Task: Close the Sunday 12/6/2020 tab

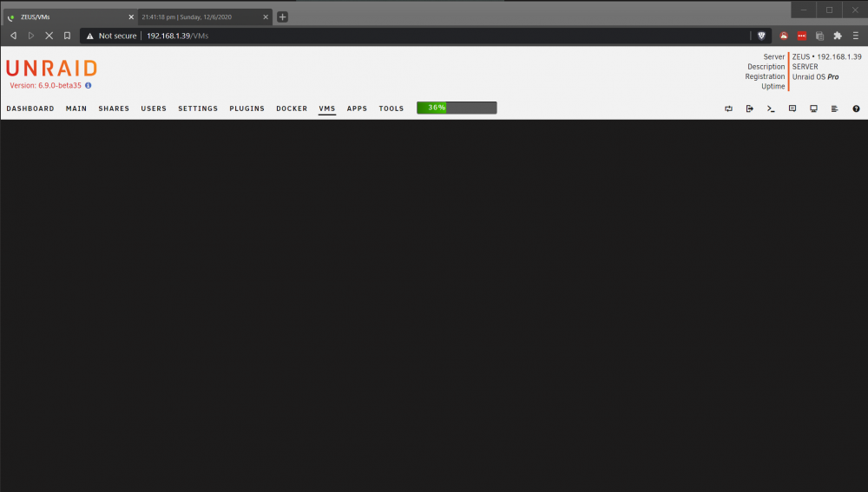Action: (x=266, y=17)
